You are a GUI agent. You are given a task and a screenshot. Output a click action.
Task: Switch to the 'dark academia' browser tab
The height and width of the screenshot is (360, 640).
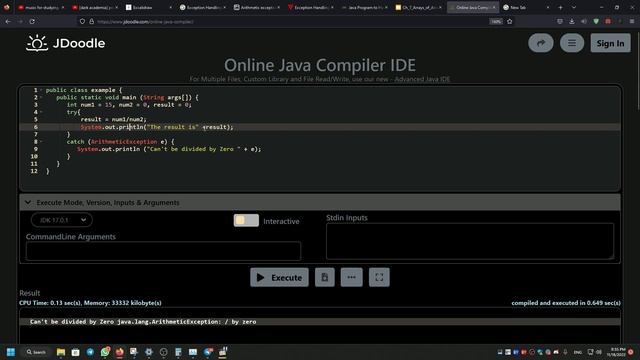click(x=95, y=7)
